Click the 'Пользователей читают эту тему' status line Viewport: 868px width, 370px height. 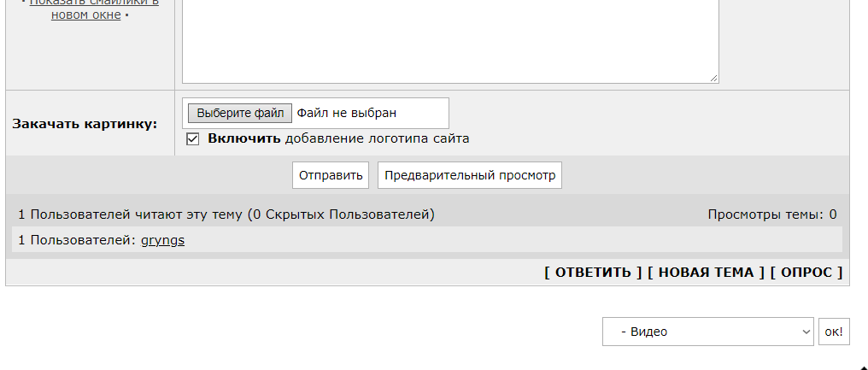[226, 214]
